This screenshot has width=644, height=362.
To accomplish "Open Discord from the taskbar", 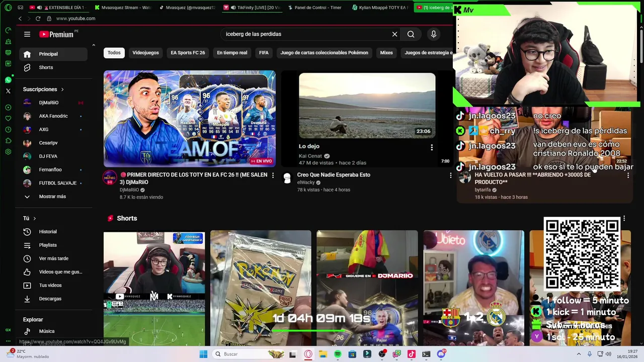I will pyautogui.click(x=441, y=354).
